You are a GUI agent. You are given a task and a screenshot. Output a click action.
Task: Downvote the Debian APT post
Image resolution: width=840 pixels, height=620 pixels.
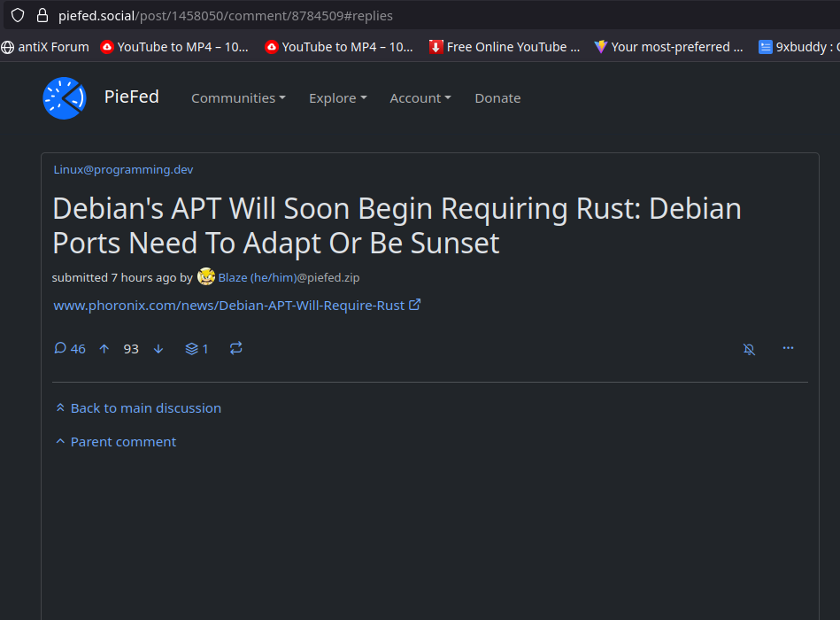coord(158,349)
